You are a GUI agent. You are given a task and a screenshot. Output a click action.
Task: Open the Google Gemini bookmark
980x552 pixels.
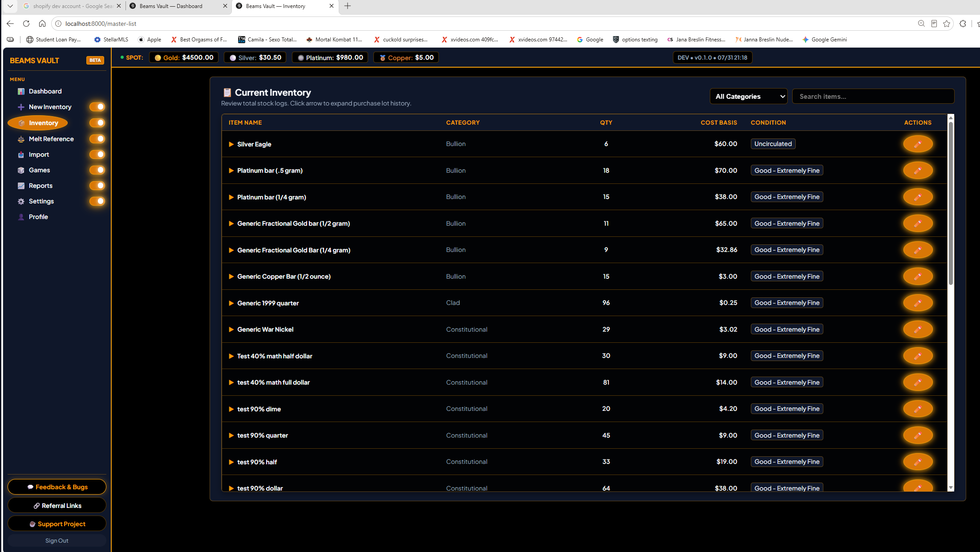click(824, 40)
